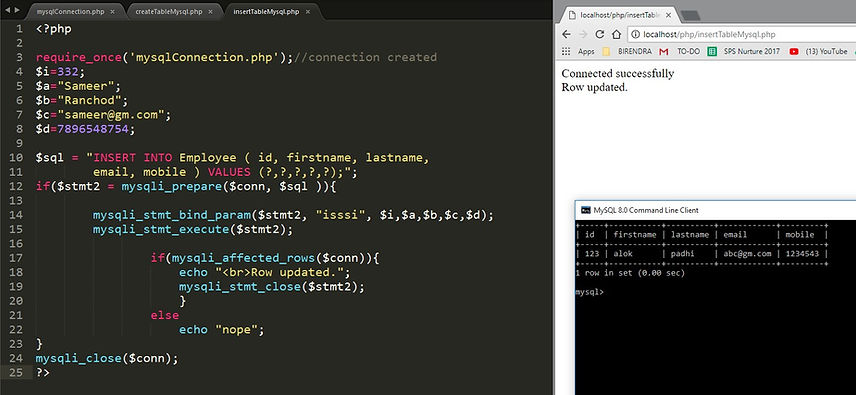Open the Apps grid shortcut icon

[566, 51]
